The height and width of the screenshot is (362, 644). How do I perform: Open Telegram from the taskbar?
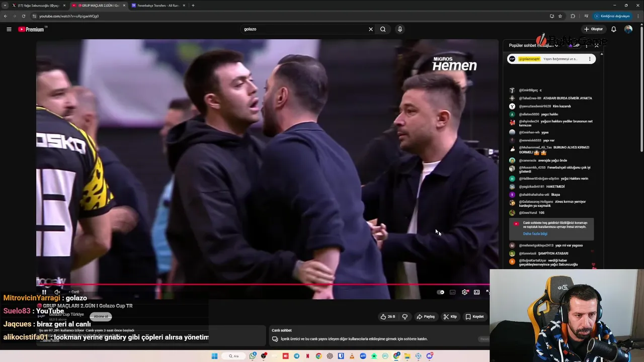pos(296,356)
